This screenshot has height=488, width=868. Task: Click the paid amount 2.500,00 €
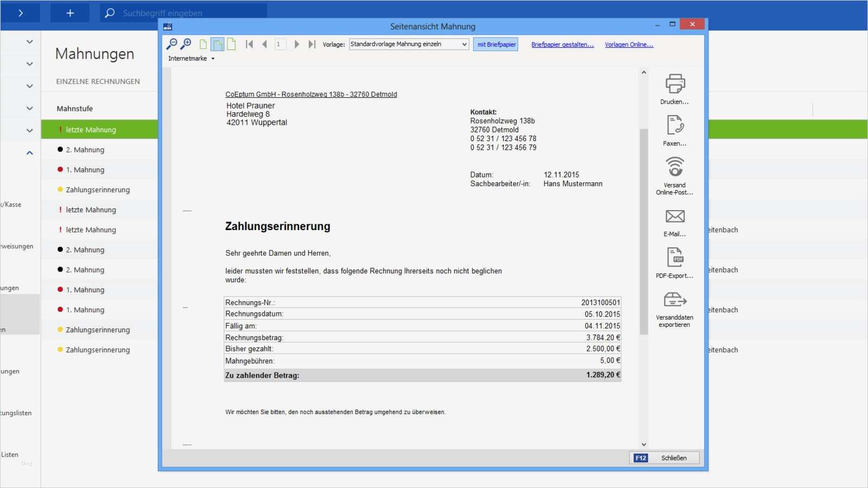point(603,349)
